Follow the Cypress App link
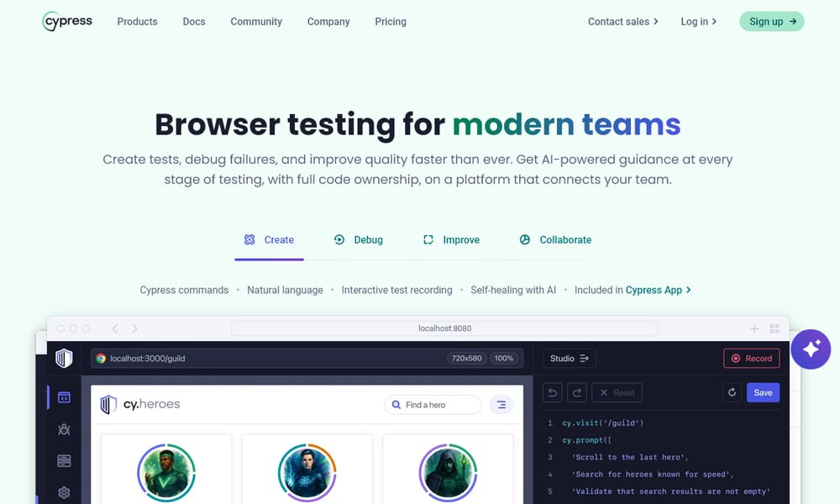Screen dimensions: 840x504 point(658,290)
